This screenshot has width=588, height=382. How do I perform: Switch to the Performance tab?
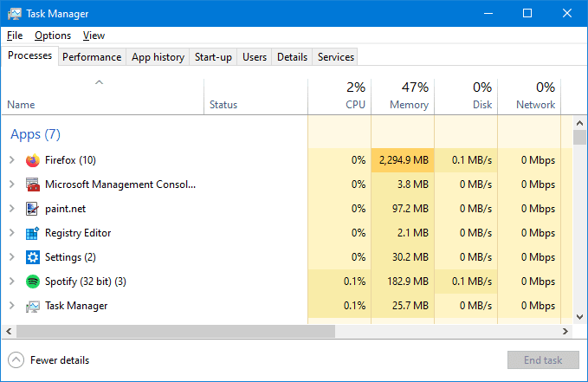(92, 57)
